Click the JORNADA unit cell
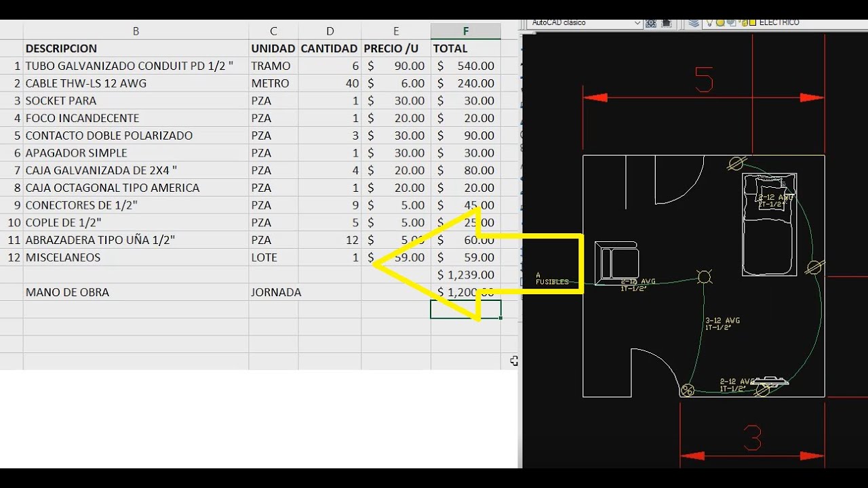The image size is (868, 488). click(x=273, y=292)
